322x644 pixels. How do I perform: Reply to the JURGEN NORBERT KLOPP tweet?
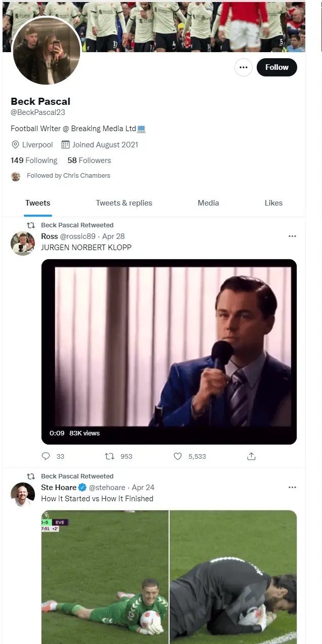point(46,456)
